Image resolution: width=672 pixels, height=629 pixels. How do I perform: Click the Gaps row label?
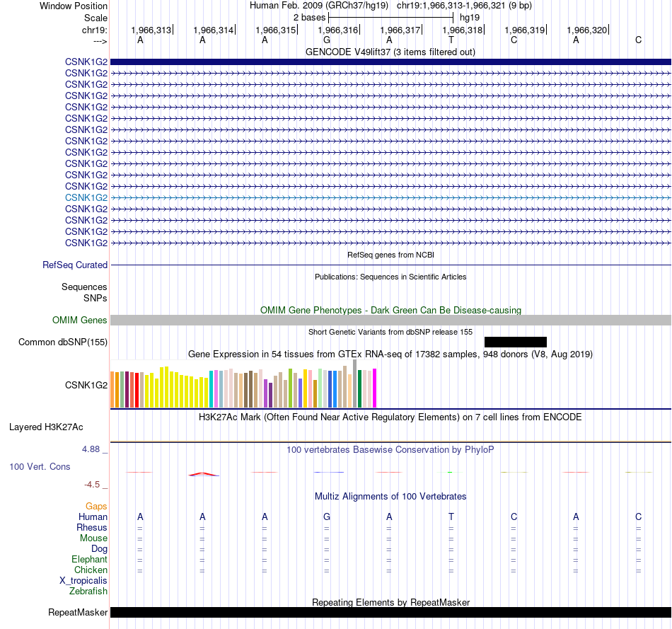coord(96,507)
